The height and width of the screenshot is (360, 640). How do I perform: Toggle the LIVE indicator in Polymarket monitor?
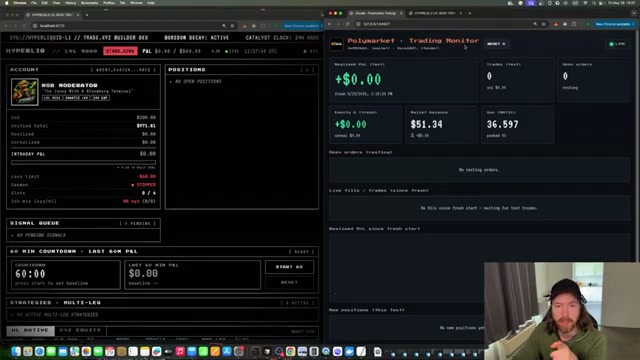618,44
